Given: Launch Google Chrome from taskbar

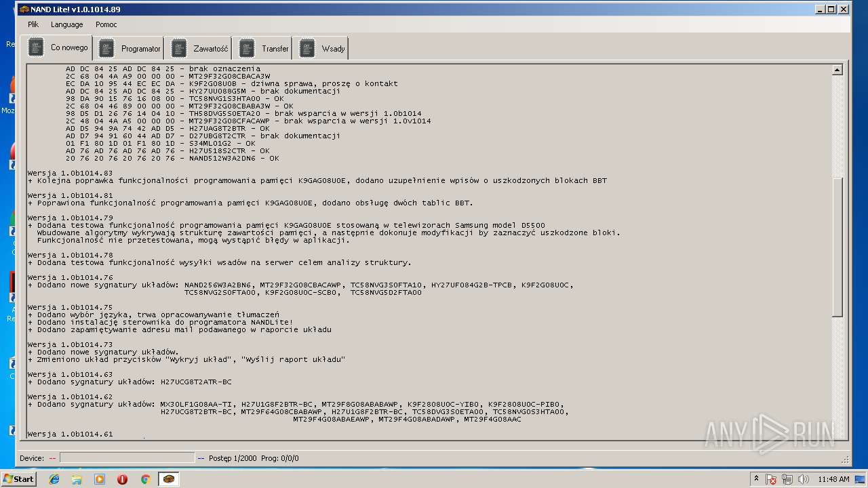Looking at the screenshot, I should click(x=145, y=479).
